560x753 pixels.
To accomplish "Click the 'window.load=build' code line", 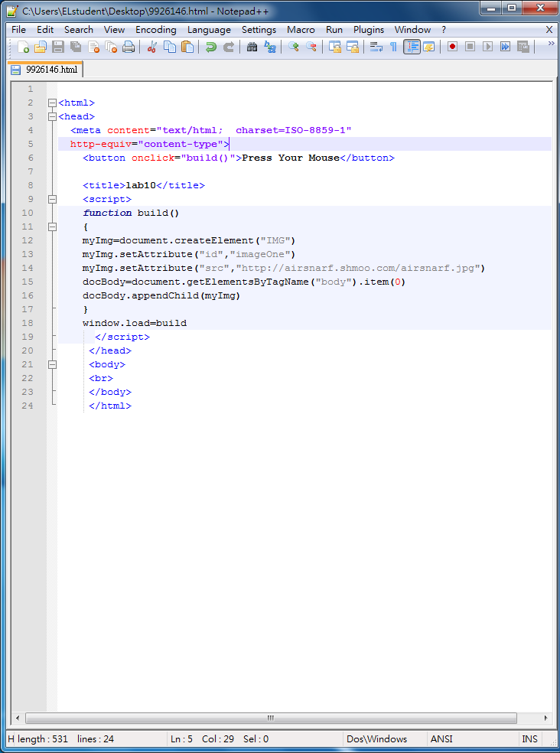I will (135, 323).
